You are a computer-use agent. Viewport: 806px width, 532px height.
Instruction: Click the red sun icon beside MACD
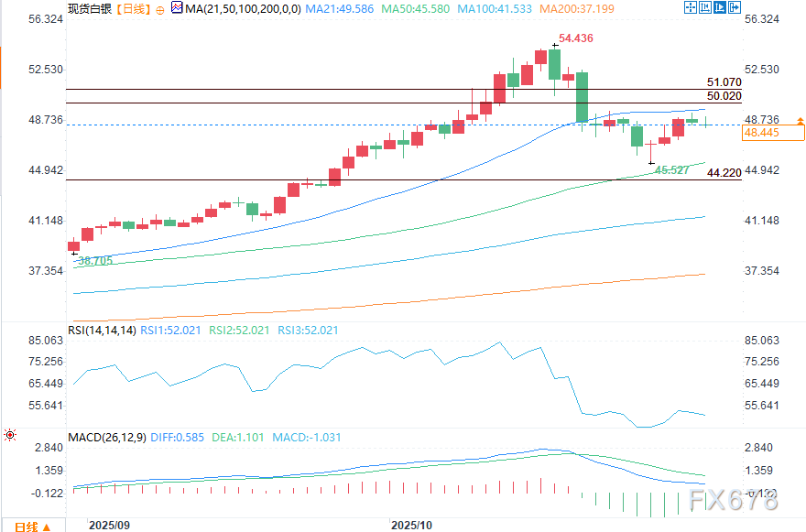point(10,436)
